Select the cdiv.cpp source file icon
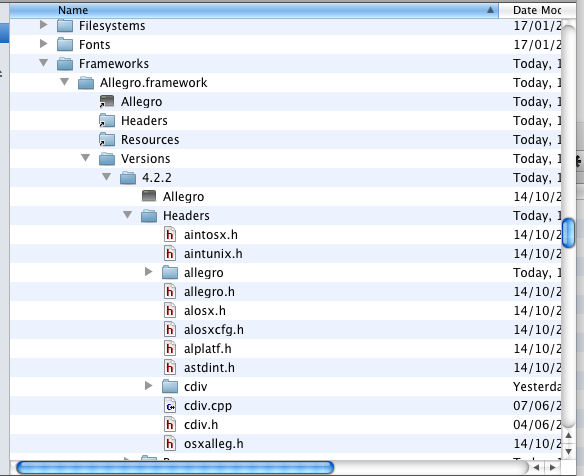This screenshot has height=476, width=584. pos(170,406)
